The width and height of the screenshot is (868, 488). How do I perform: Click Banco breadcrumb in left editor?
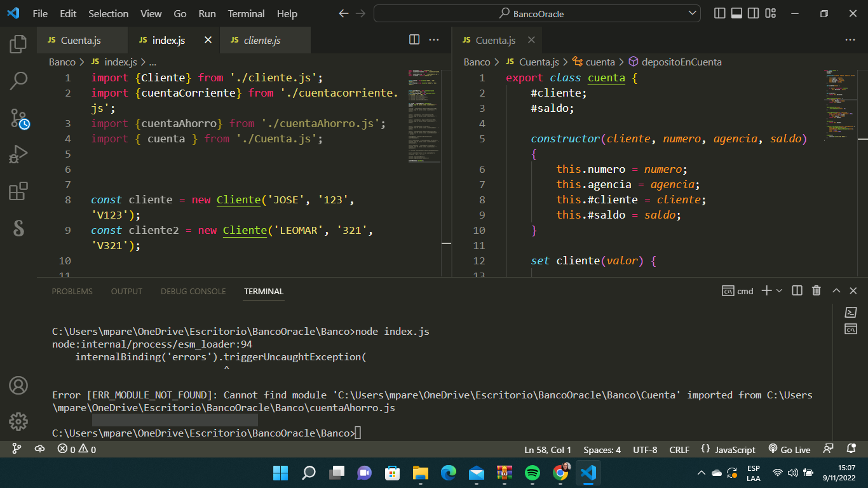62,62
